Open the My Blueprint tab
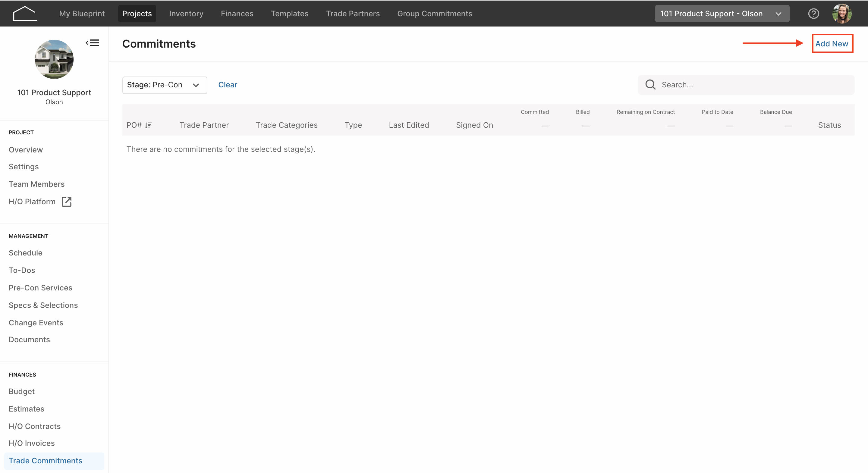This screenshot has height=473, width=868. tap(82, 14)
